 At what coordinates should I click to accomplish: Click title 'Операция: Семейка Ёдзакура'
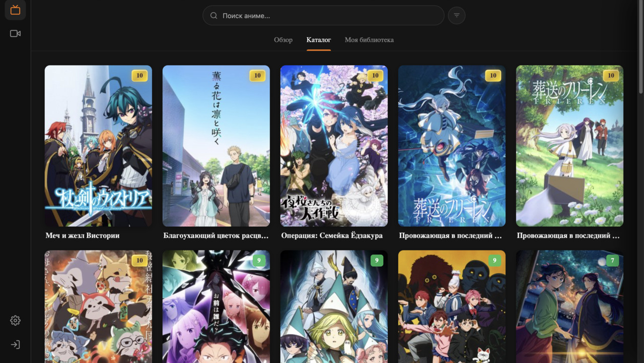click(x=332, y=235)
